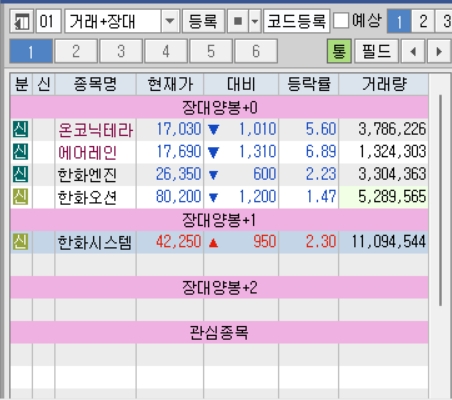
Task: Click the vertical scrollbar of the stock list
Action: tap(440, 200)
